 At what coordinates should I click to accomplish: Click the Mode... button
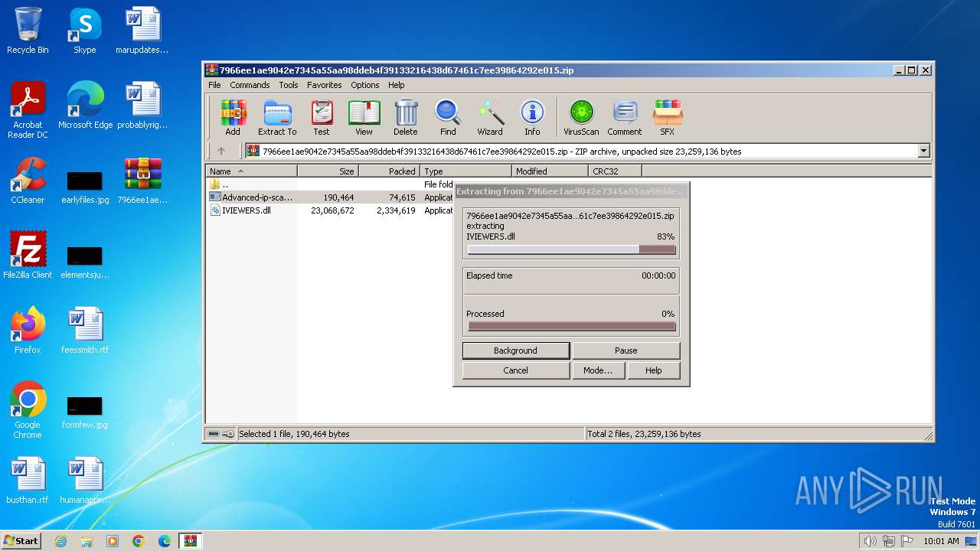point(598,370)
